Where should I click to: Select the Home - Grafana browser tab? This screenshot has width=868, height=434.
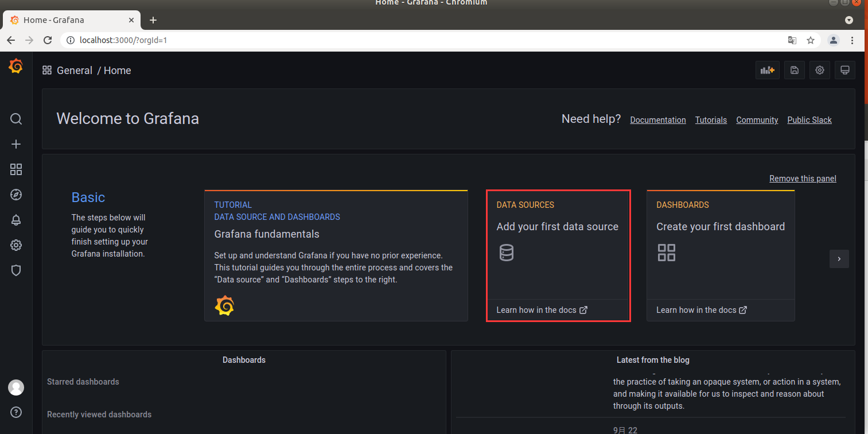[x=71, y=20]
